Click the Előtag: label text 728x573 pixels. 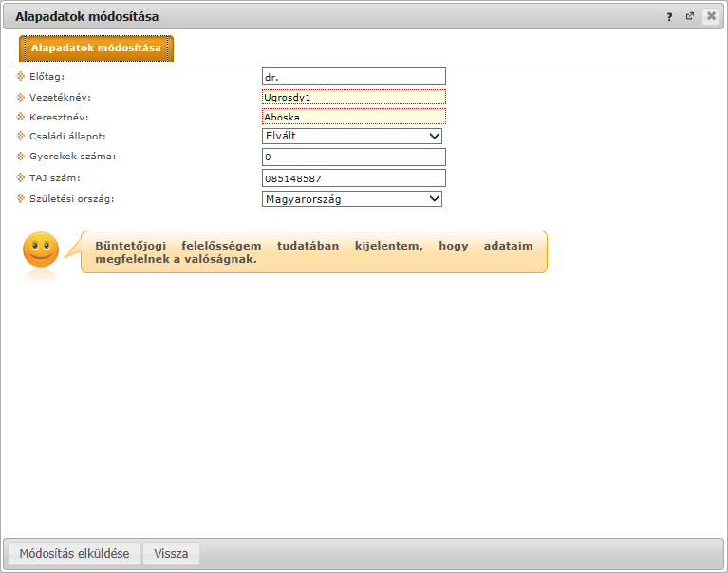47,77
